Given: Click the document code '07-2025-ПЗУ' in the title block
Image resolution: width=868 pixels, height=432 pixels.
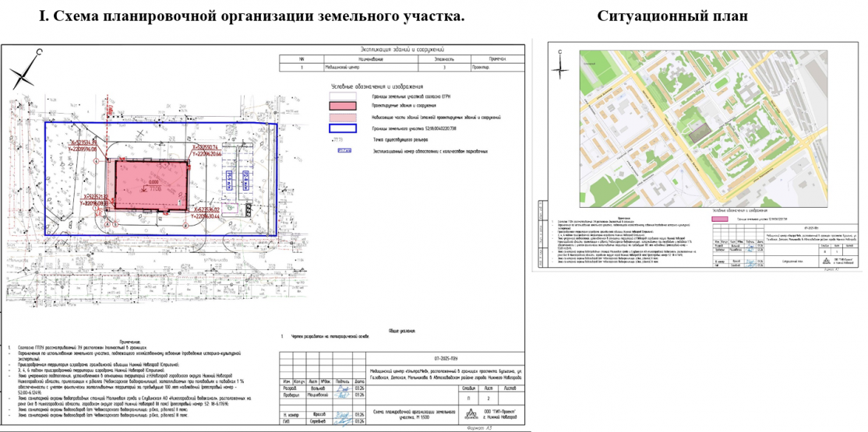Looking at the screenshot, I should (x=445, y=359).
